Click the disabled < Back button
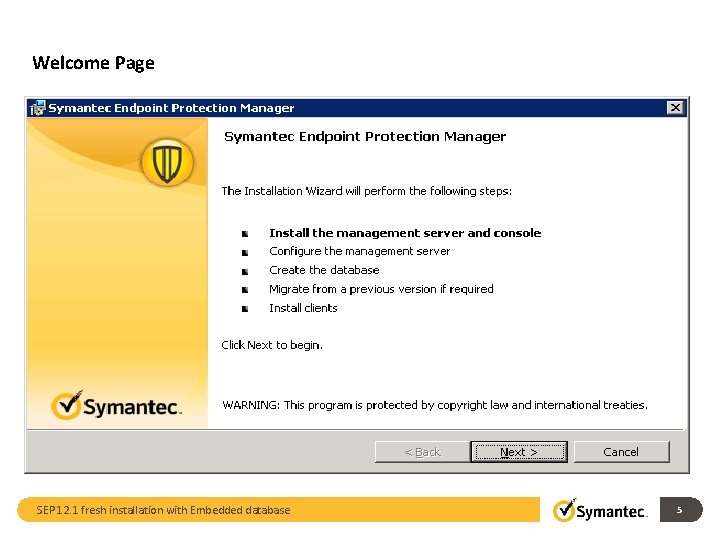This screenshot has width=720, height=540. click(422, 452)
